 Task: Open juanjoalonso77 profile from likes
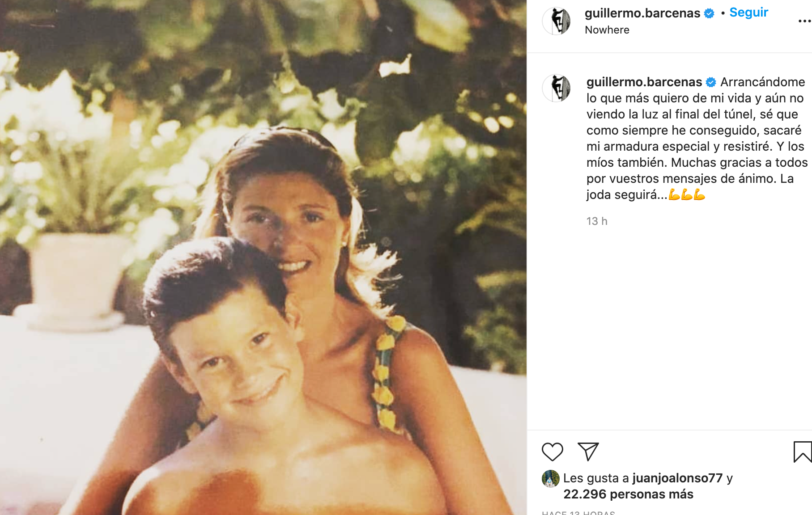pos(677,478)
